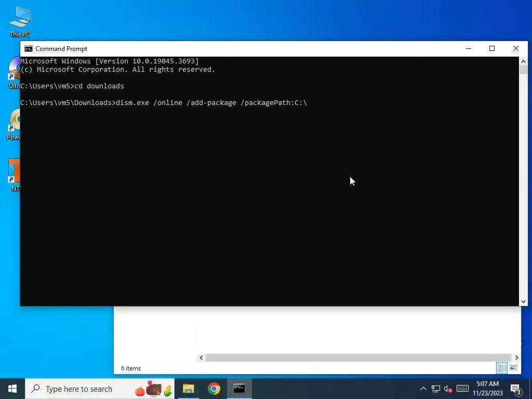Click the dism.exe command line text
The width and height of the screenshot is (532, 399).
[x=211, y=102]
